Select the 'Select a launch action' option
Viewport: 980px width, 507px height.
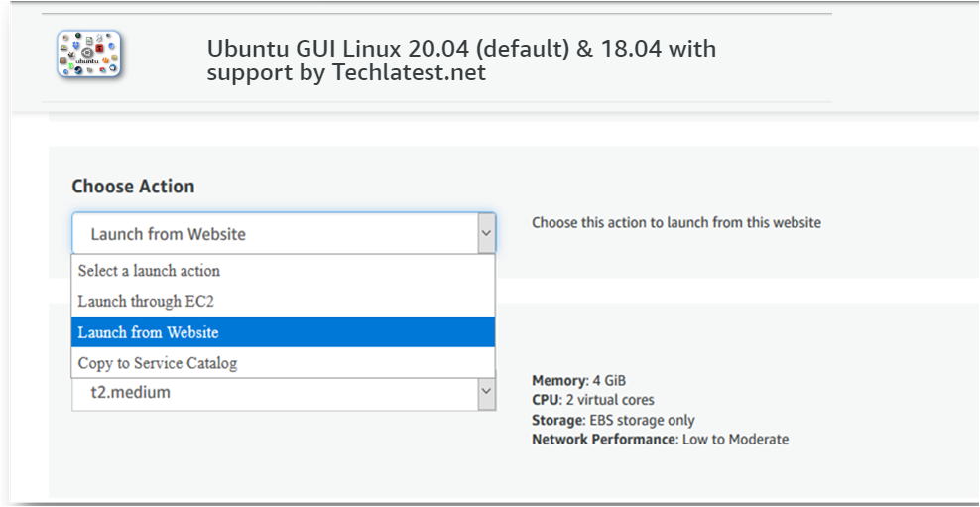149,271
